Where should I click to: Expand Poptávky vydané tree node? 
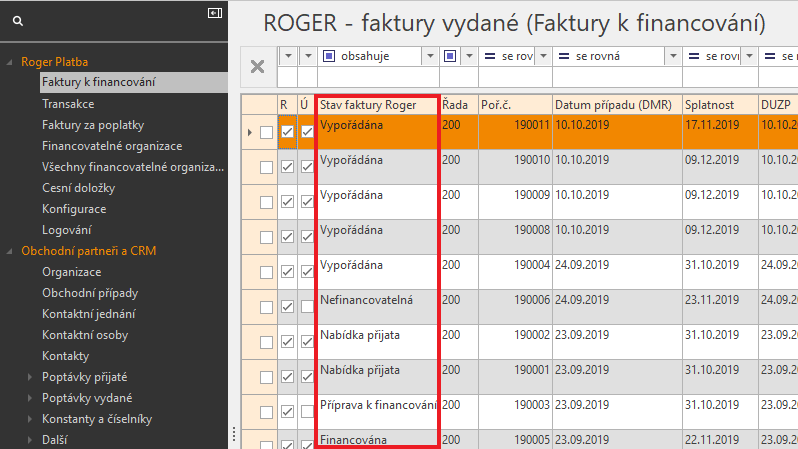(x=30, y=398)
